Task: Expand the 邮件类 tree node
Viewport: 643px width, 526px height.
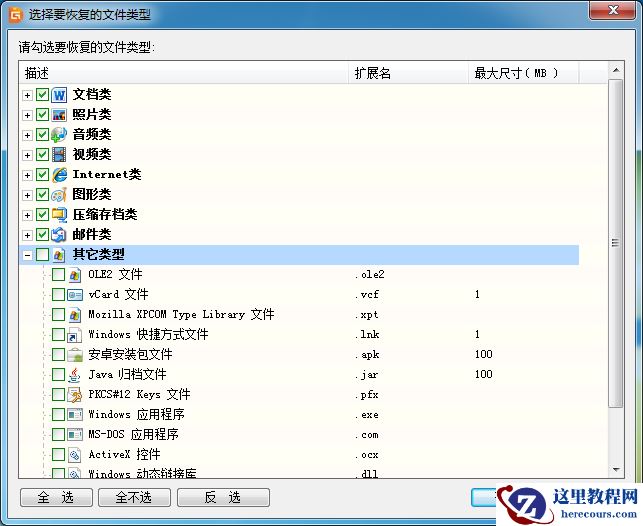Action: (x=27, y=235)
